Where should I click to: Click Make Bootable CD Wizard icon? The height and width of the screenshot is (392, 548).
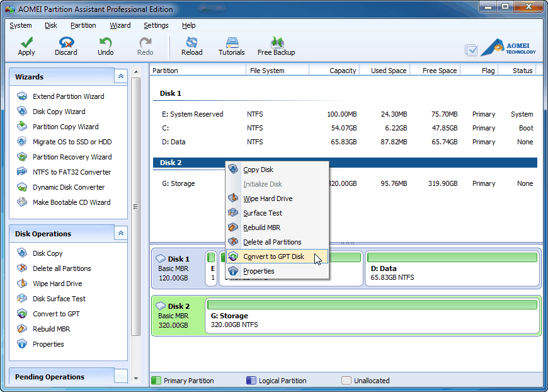(x=22, y=202)
